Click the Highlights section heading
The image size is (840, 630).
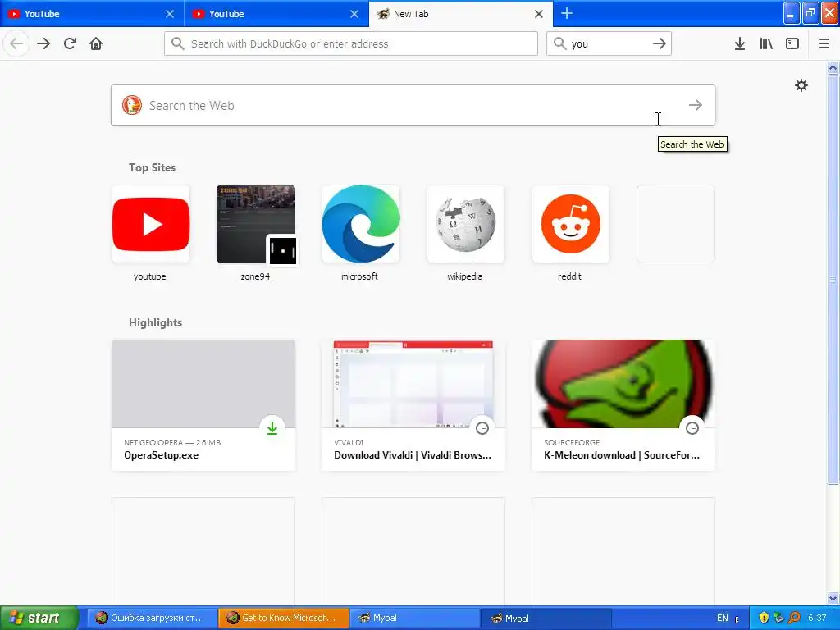pos(155,322)
